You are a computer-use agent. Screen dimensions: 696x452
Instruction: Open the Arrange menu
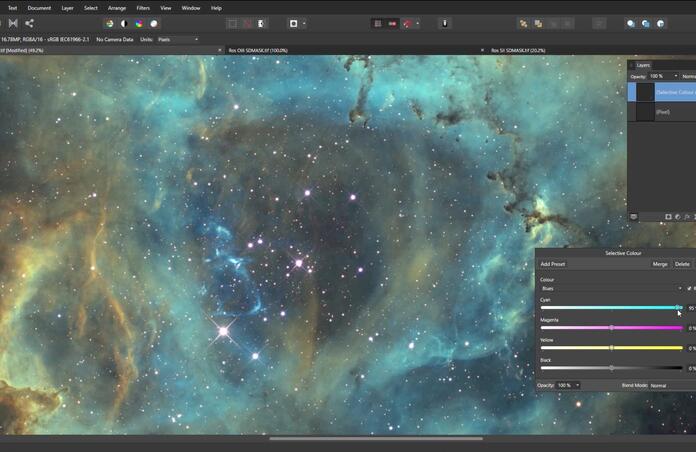(x=117, y=8)
